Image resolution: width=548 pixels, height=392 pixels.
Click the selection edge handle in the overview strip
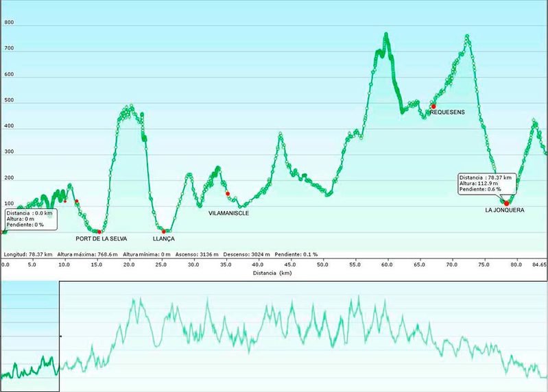[60, 336]
